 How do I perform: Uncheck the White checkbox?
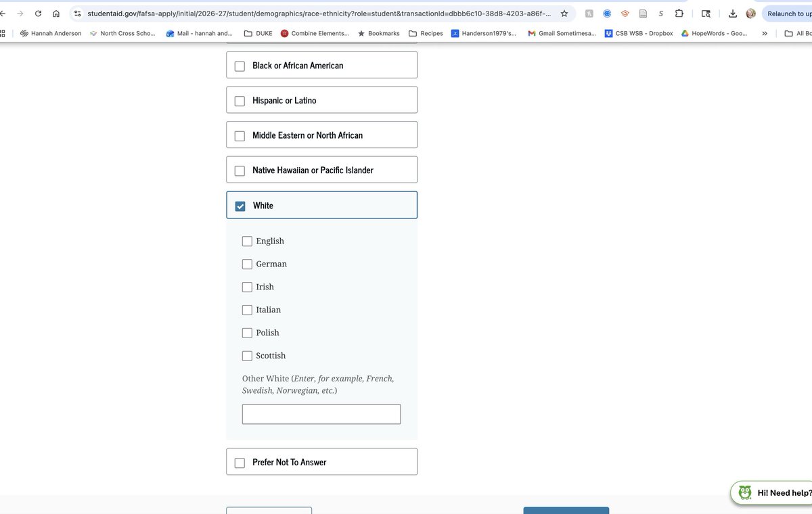point(240,206)
